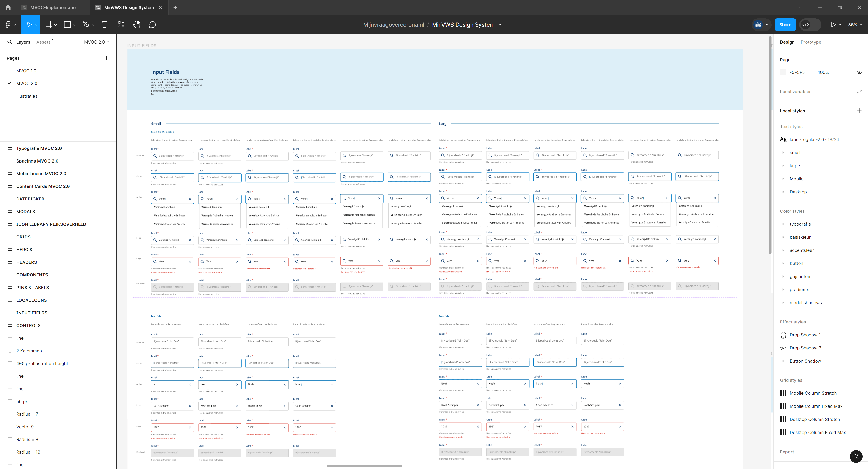
Task: Expand the typografie color styles folder
Action: coord(783,224)
